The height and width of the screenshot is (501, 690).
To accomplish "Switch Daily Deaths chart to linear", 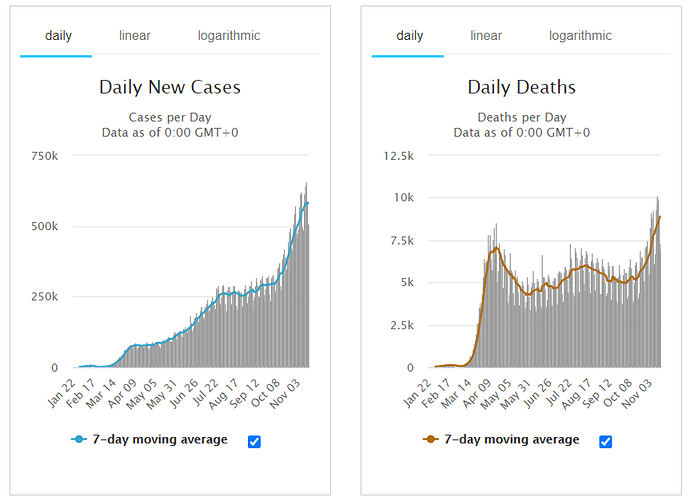I will [x=486, y=36].
